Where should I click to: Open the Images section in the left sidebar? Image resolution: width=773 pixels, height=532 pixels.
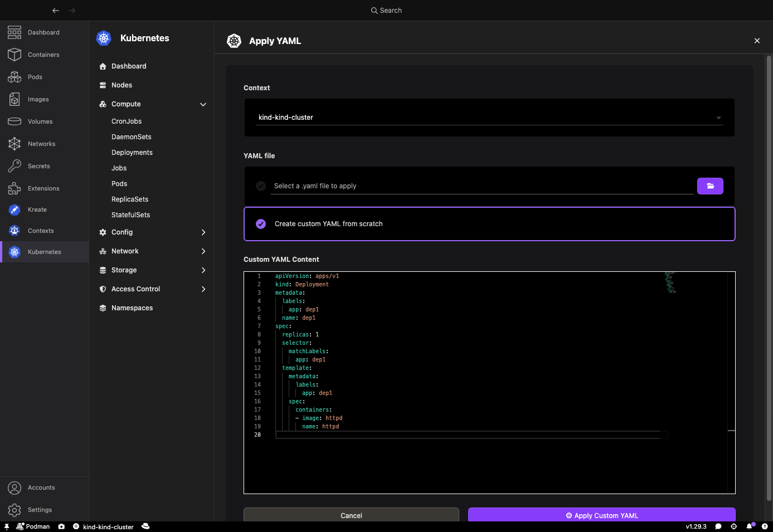44,99
